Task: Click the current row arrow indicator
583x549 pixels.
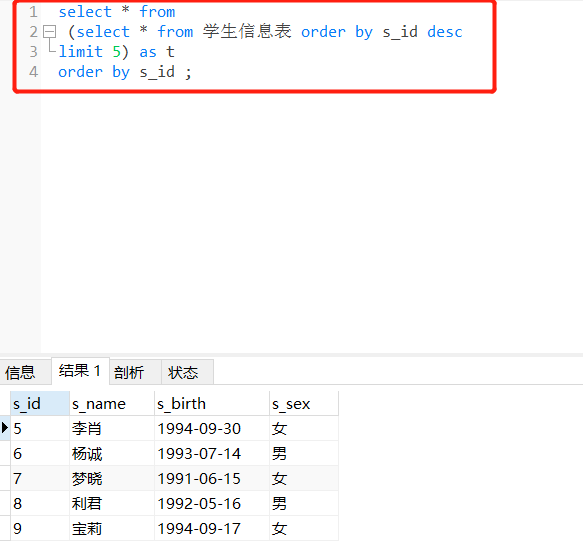Action: 5,427
